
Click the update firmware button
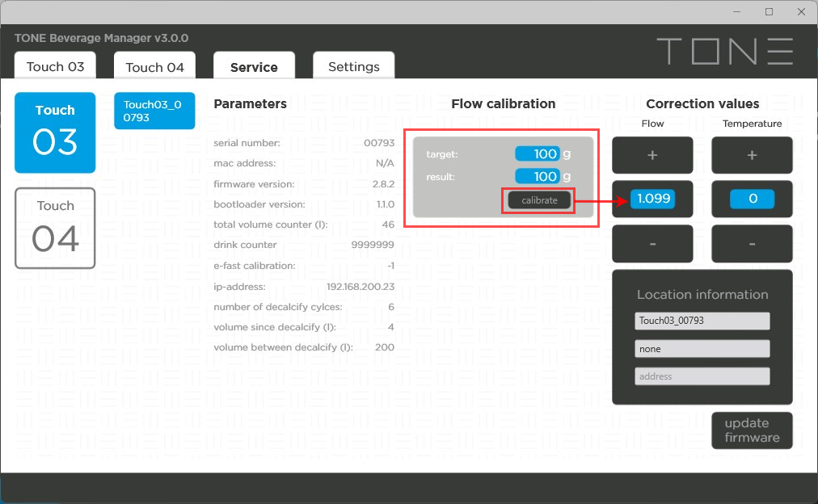752,430
